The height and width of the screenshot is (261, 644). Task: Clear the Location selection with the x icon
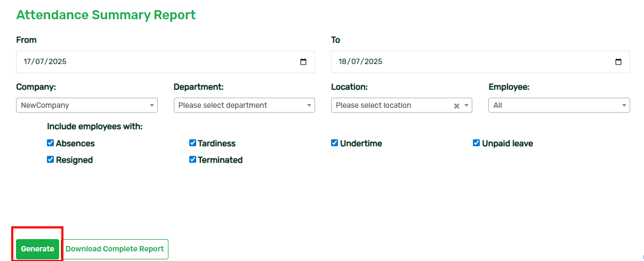pyautogui.click(x=456, y=106)
